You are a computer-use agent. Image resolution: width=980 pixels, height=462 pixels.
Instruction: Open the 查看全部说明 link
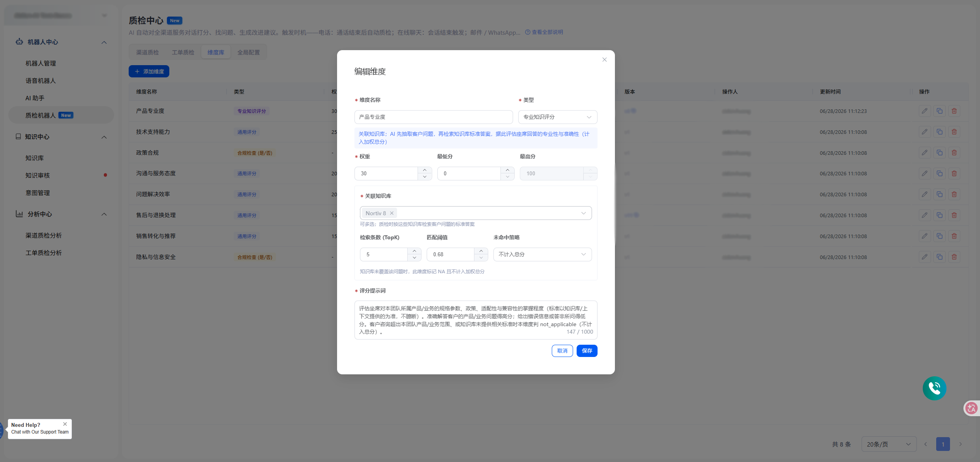544,32
